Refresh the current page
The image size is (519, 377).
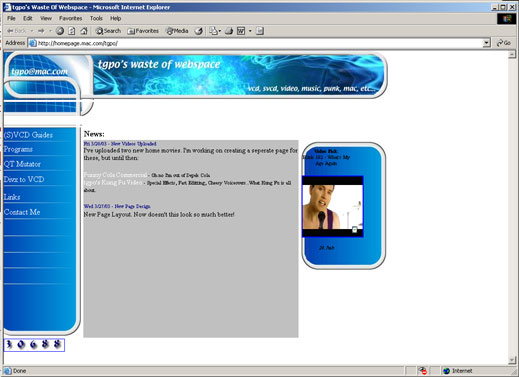tap(72, 31)
